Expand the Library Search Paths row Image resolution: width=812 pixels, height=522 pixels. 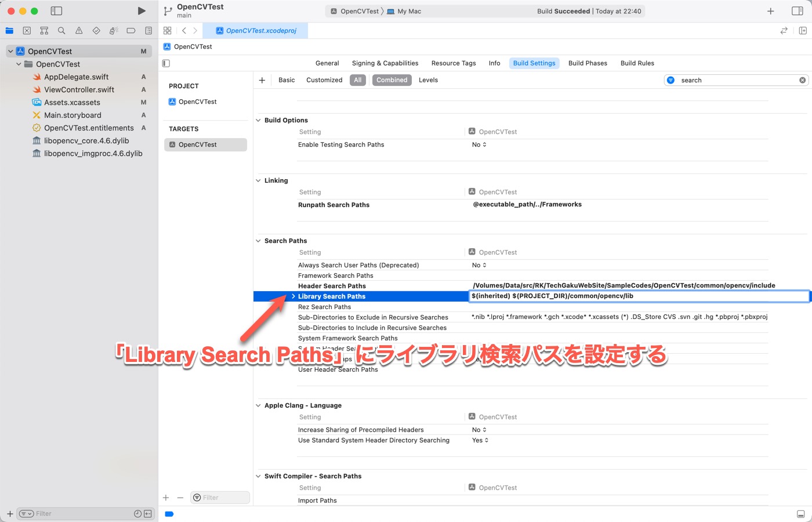[293, 296]
